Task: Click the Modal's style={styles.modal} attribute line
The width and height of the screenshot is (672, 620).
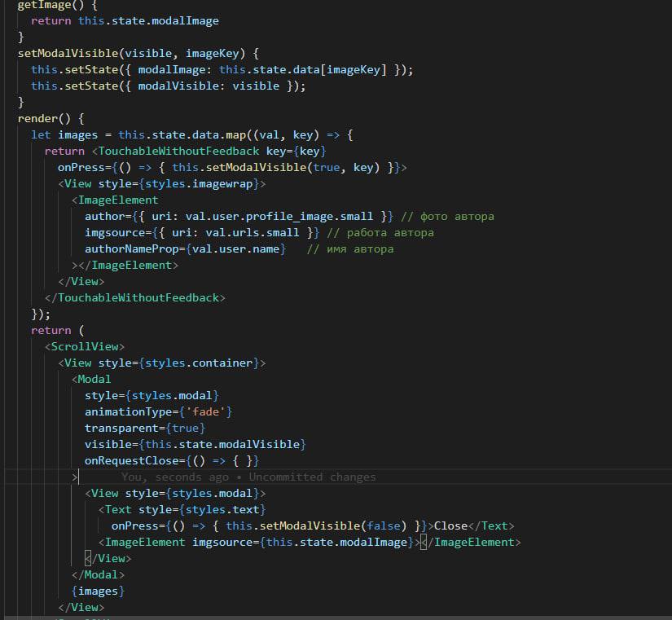Action: (x=152, y=396)
